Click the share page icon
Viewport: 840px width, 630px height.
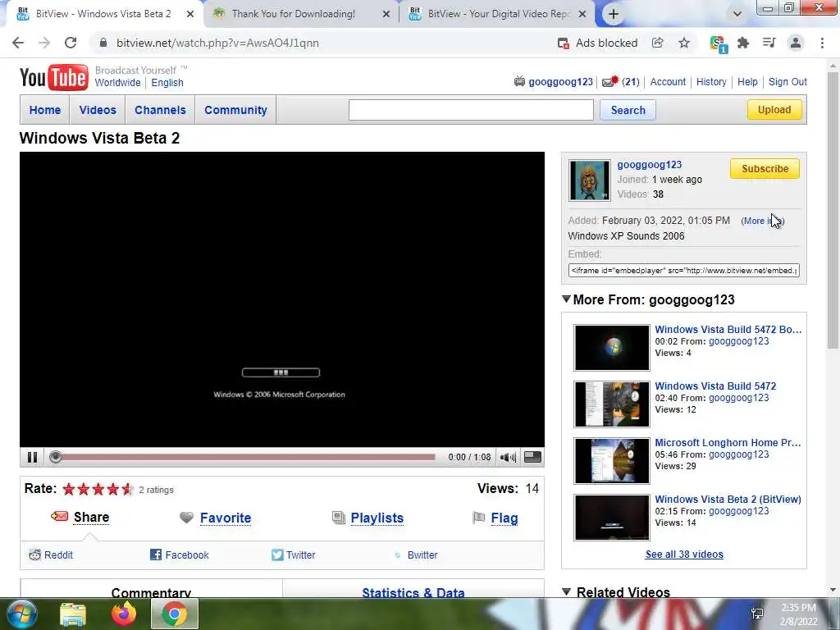coord(657,43)
